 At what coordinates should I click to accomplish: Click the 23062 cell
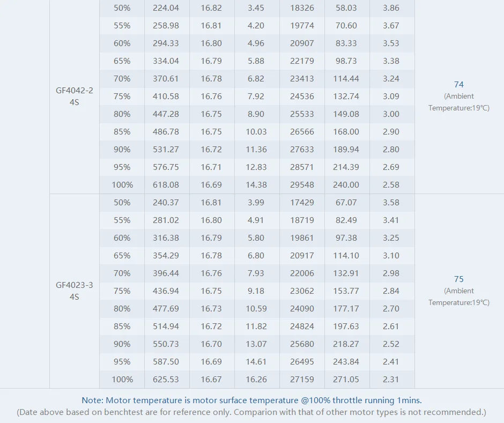click(302, 291)
